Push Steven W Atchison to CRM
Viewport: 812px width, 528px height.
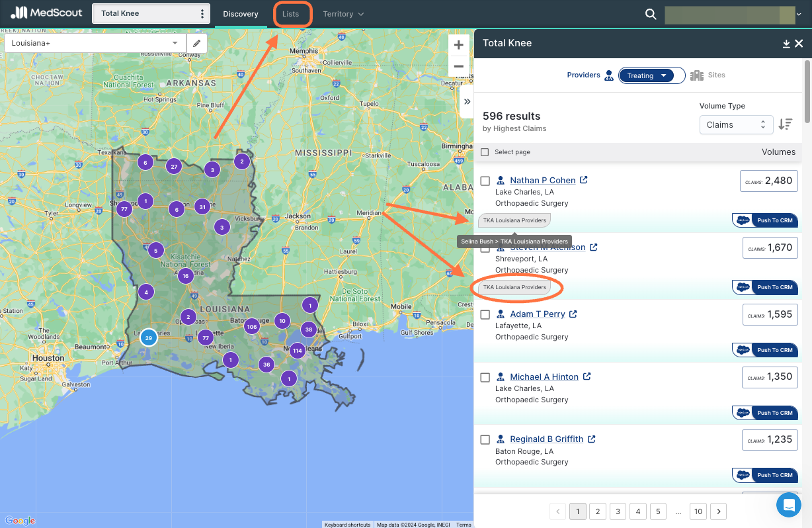pyautogui.click(x=765, y=287)
